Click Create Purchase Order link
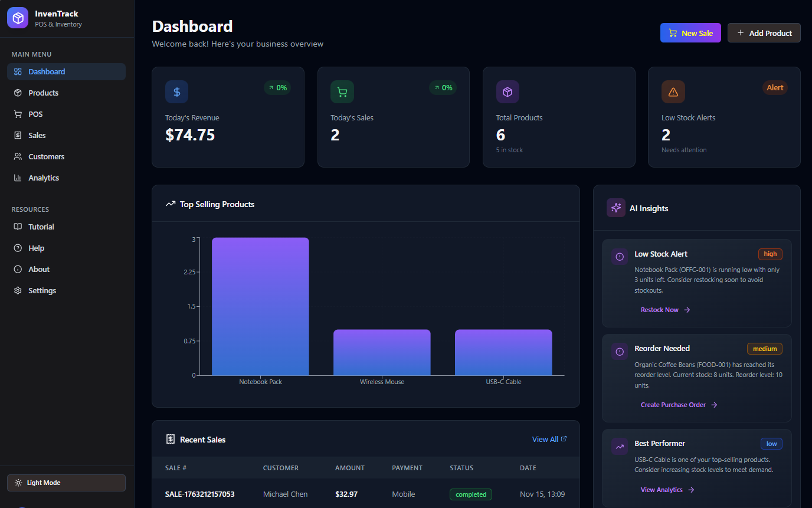This screenshot has width=812, height=508. point(679,405)
